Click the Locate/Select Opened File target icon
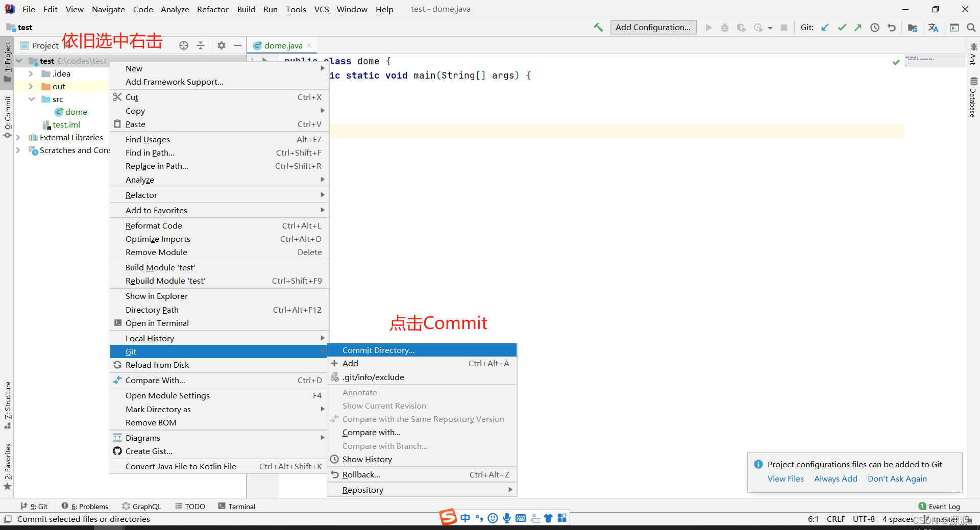 coord(184,45)
